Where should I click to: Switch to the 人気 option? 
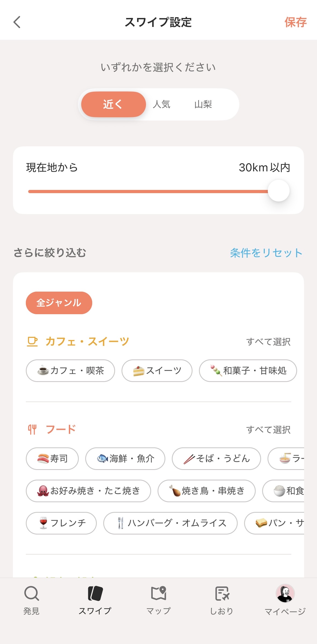point(162,104)
